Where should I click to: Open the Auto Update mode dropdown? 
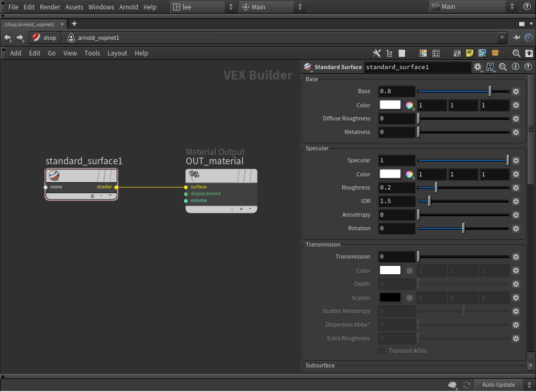pos(529,385)
